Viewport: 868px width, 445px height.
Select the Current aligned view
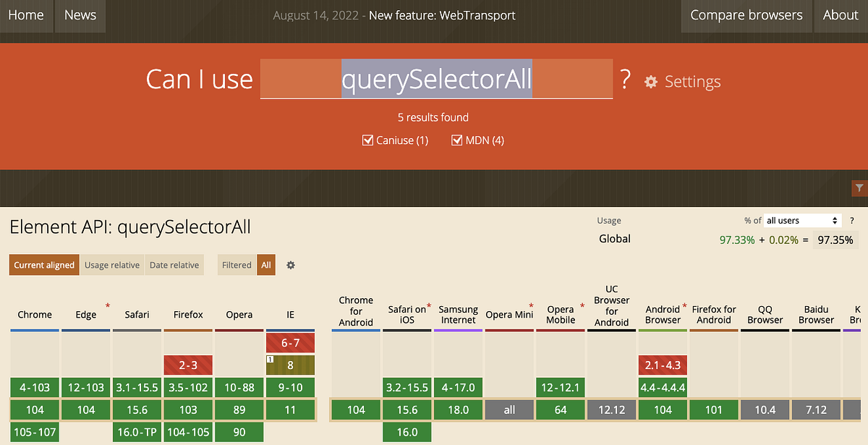43,265
